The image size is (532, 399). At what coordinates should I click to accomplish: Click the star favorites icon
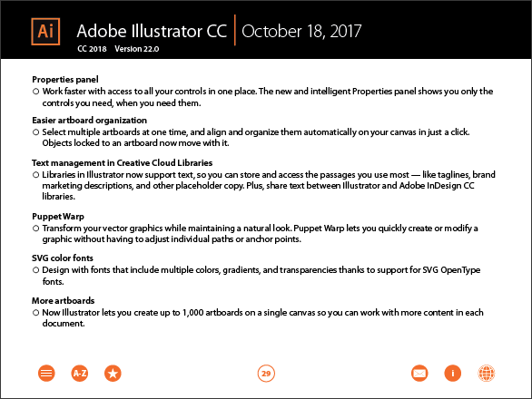pos(113,374)
